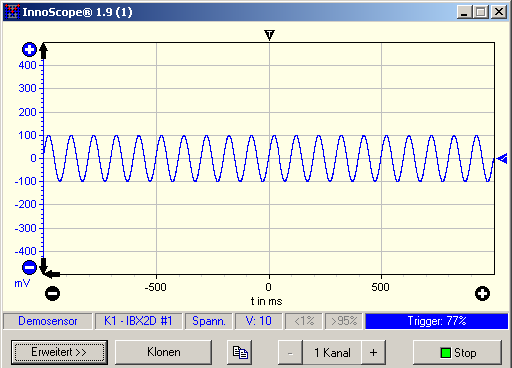Viewport: 512px width, 368px height.
Task: Click the Spann. measurement type field
Action: (x=209, y=321)
